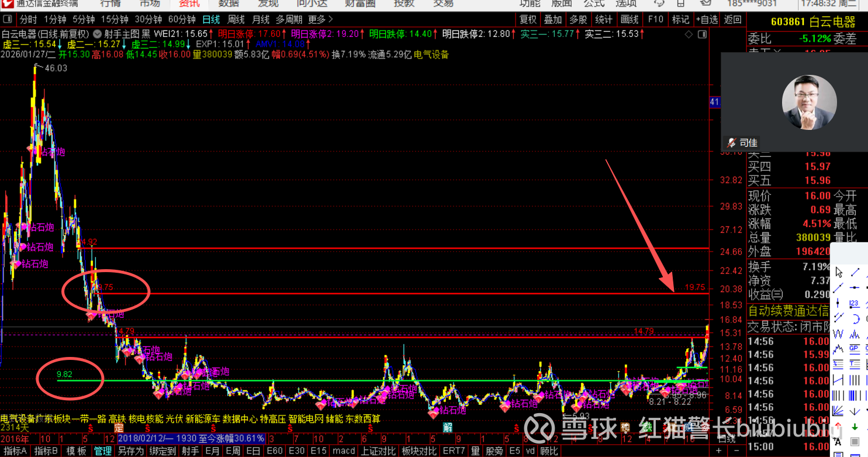Insert a green down arrow marker
This screenshot has width=868, height=457.
click(x=855, y=425)
